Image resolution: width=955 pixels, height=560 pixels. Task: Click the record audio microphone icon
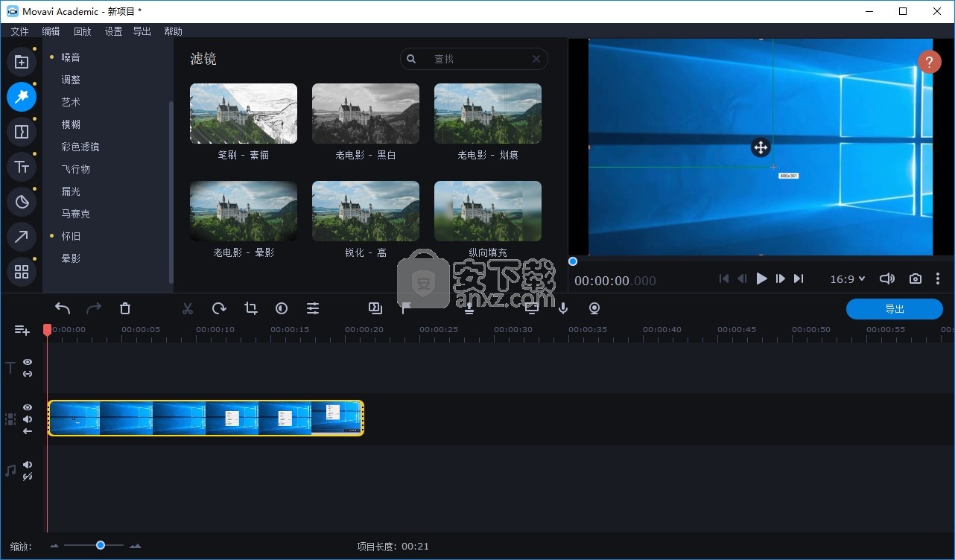[563, 308]
